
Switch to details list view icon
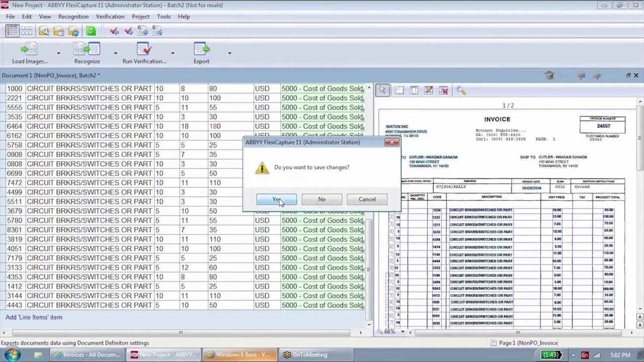12,31
